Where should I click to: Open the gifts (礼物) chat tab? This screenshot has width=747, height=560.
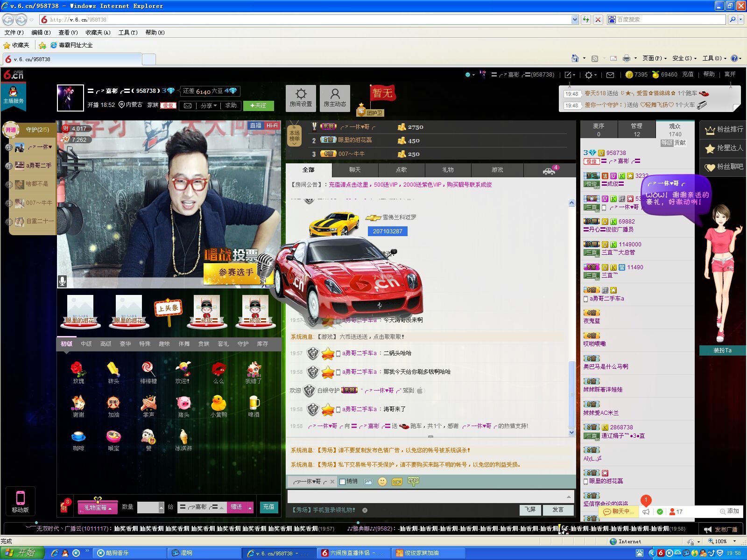coord(448,170)
